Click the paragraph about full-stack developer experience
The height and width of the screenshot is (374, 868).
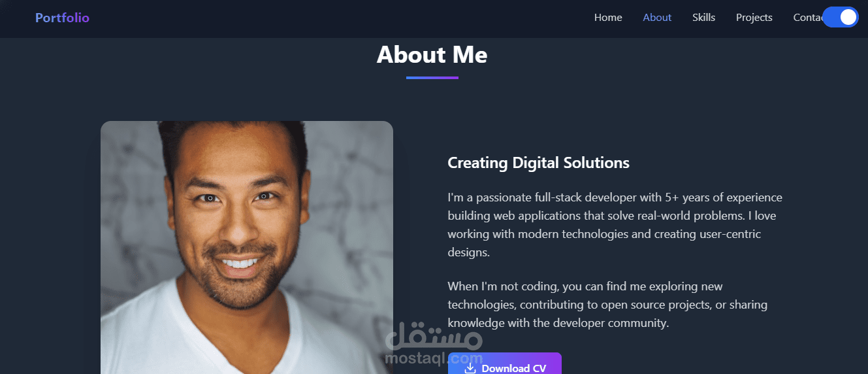(x=615, y=224)
